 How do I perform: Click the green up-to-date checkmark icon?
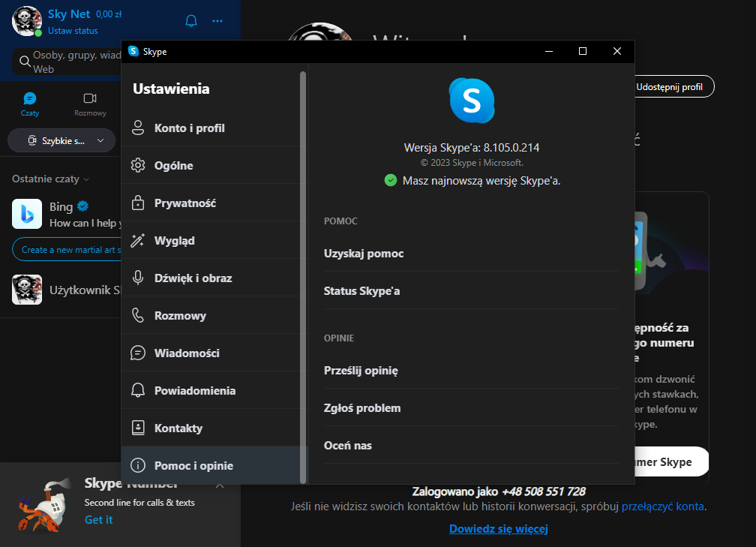point(391,180)
